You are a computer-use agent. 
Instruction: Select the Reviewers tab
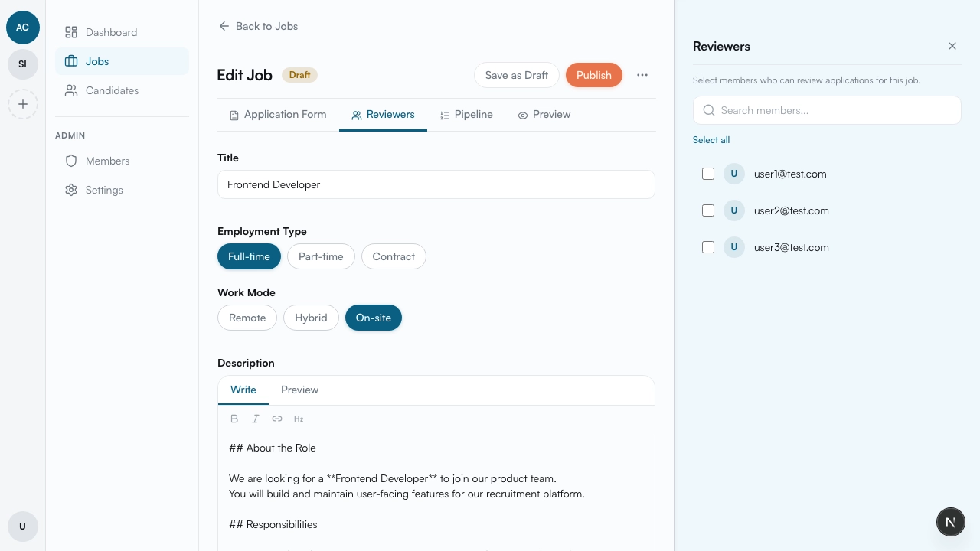(x=383, y=115)
